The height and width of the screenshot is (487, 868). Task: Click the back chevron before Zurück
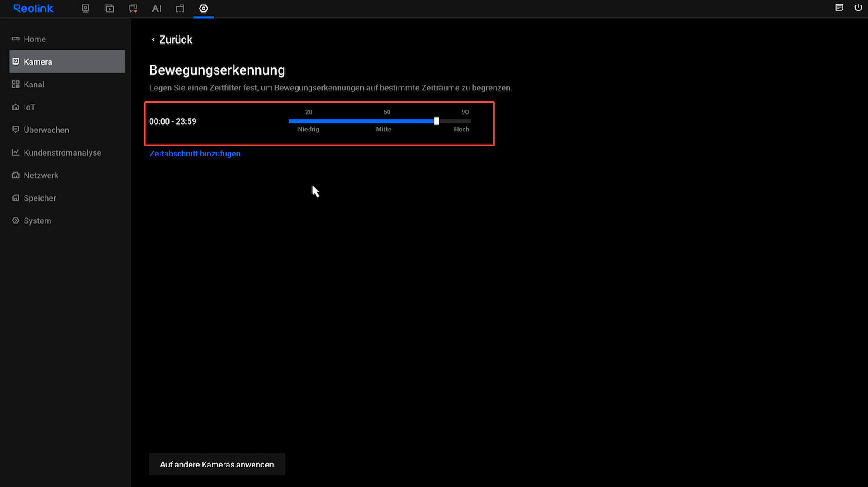click(153, 40)
